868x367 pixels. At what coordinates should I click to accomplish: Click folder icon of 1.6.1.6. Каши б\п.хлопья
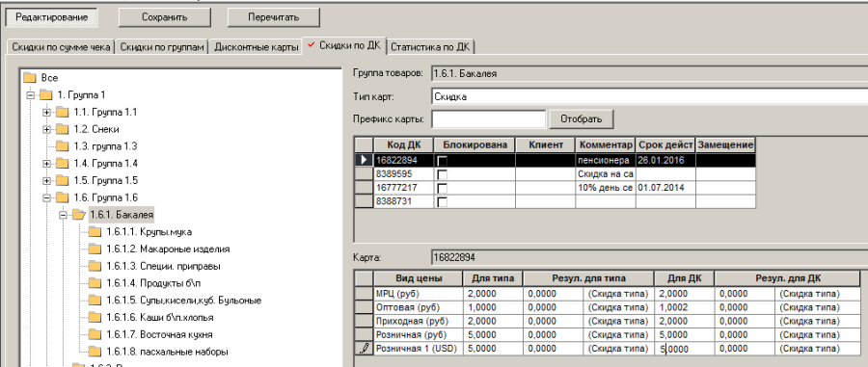click(x=95, y=317)
